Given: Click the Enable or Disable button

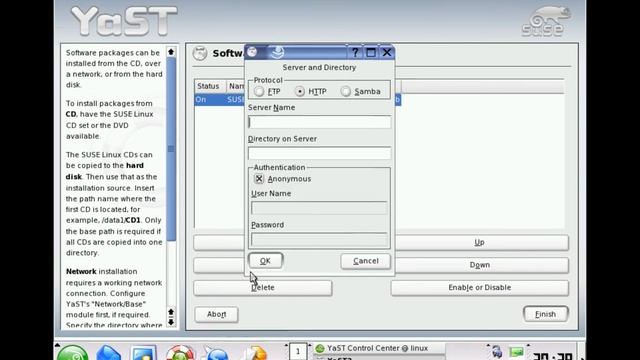Looking at the screenshot, I should [479, 288].
